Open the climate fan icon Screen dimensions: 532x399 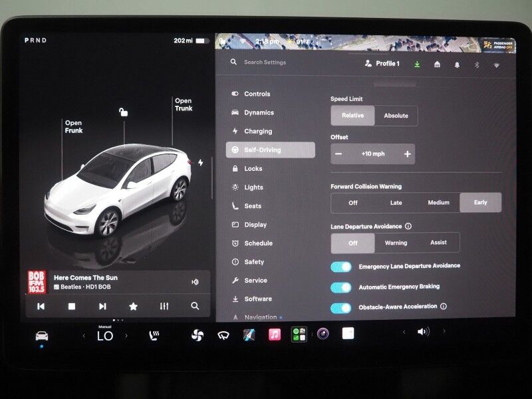point(198,336)
